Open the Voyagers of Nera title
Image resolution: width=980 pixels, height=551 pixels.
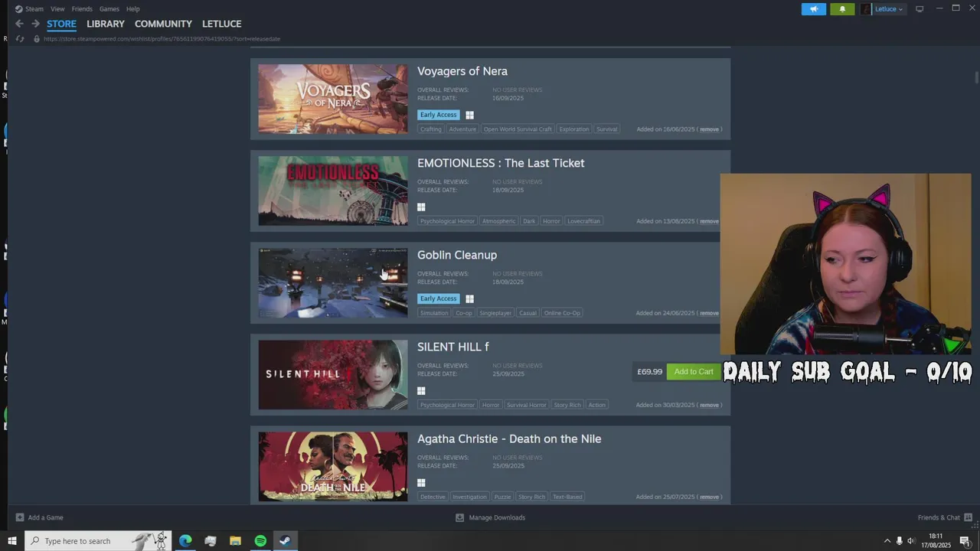pyautogui.click(x=462, y=71)
